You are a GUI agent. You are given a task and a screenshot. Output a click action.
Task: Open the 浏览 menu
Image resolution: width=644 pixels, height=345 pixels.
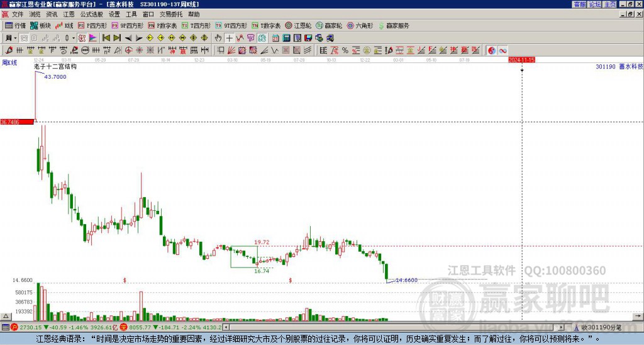coord(35,14)
